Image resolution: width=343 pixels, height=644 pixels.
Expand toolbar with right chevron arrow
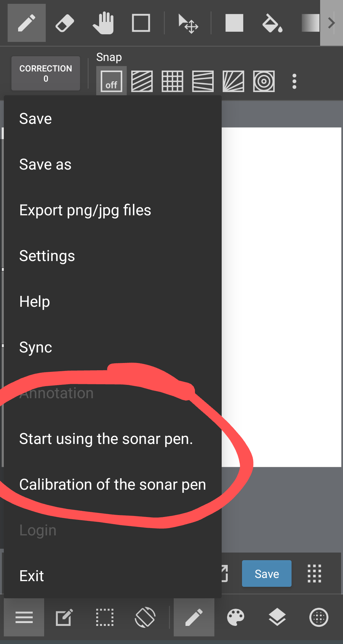(331, 23)
